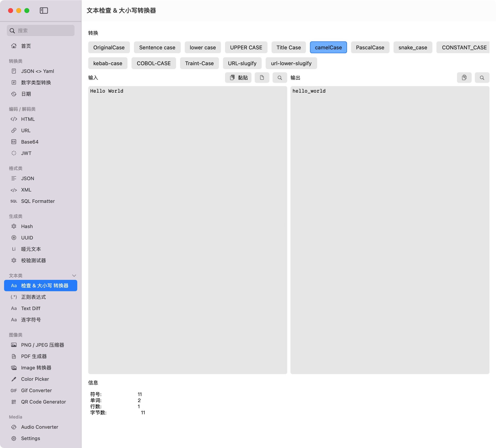Copy output with the clipboard icon
Image resolution: width=496 pixels, height=448 pixels.
(464, 78)
